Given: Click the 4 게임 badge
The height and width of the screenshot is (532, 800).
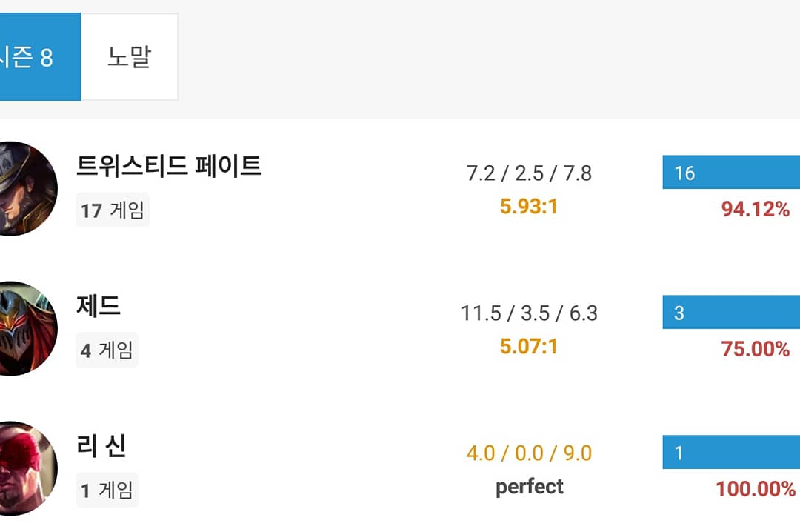Looking at the screenshot, I should [x=107, y=350].
